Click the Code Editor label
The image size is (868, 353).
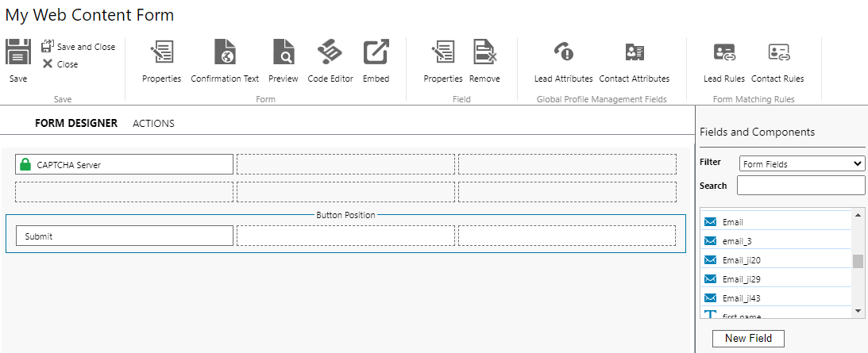pyautogui.click(x=330, y=79)
